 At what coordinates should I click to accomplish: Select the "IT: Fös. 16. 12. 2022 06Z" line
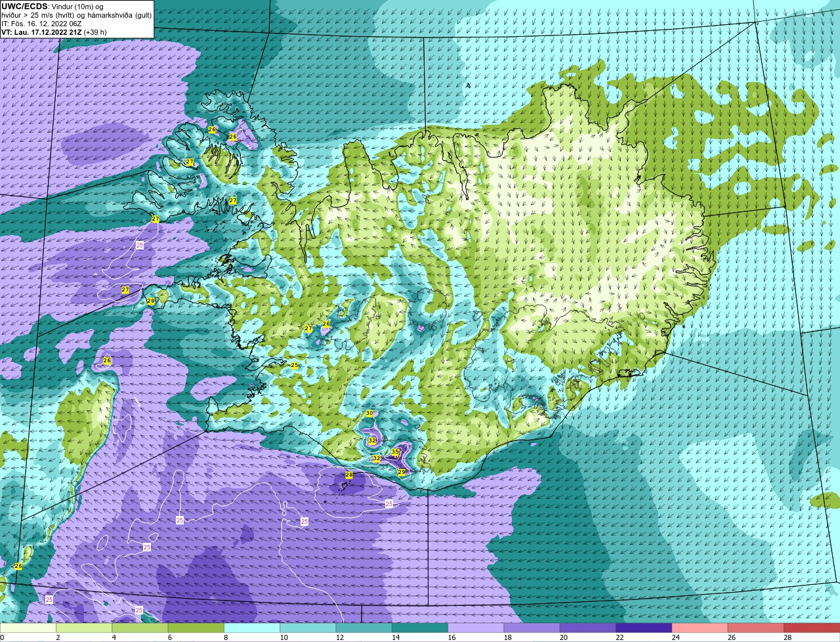point(41,24)
